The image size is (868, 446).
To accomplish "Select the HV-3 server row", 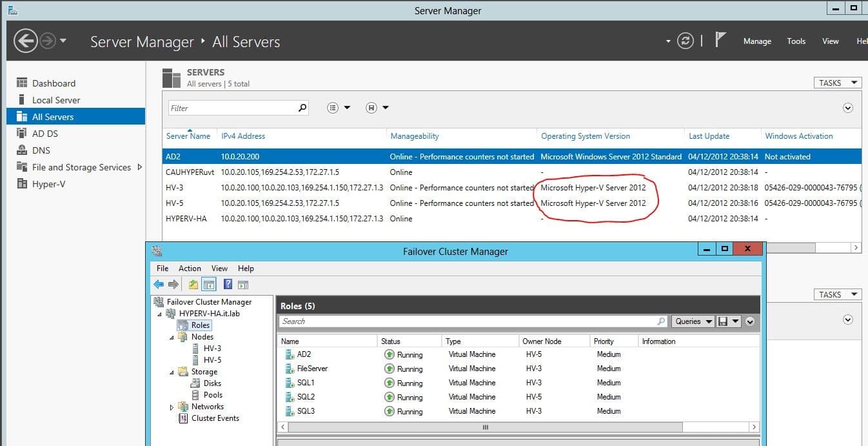I will pyautogui.click(x=512, y=188).
